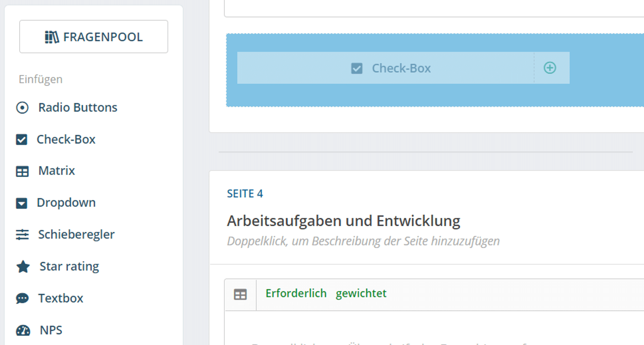Open the Fragenpool library button
This screenshot has height=345, width=644.
pos(93,37)
